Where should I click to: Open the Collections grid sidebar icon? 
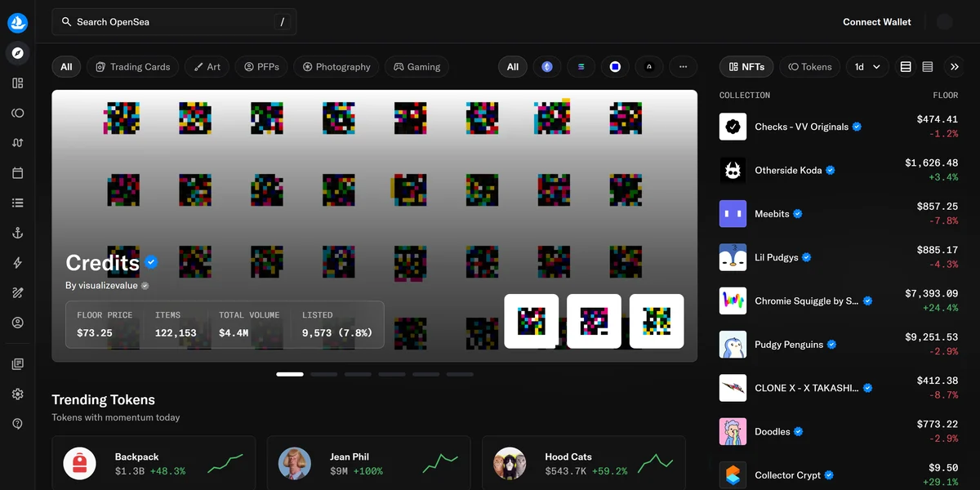coord(18,83)
